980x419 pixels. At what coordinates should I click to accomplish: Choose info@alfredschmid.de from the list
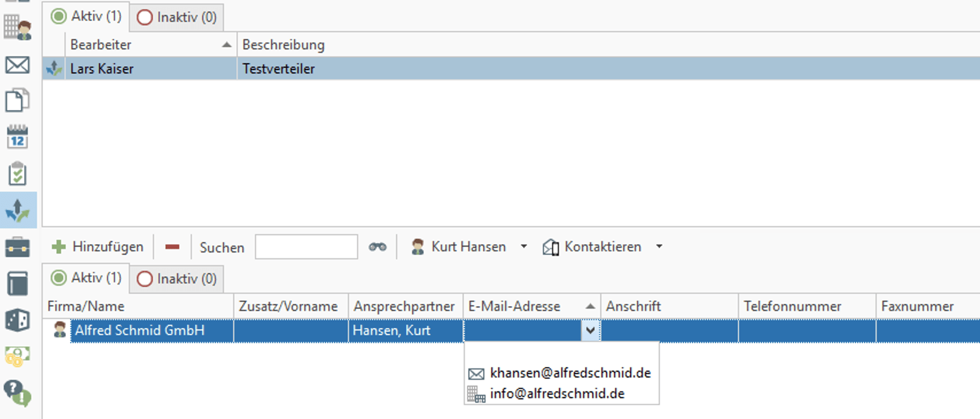click(557, 394)
